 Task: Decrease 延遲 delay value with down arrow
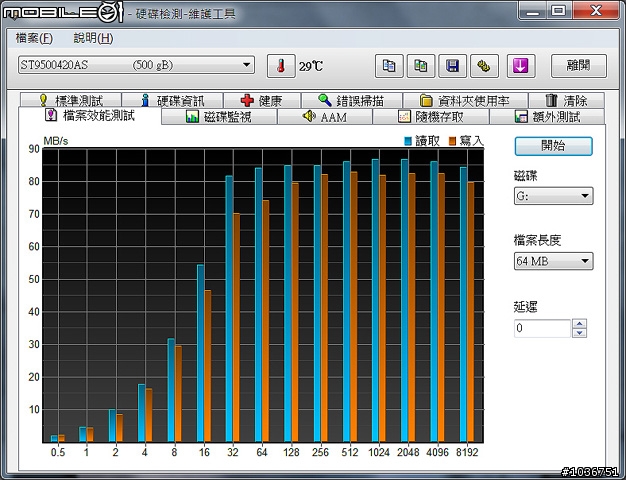point(579,333)
